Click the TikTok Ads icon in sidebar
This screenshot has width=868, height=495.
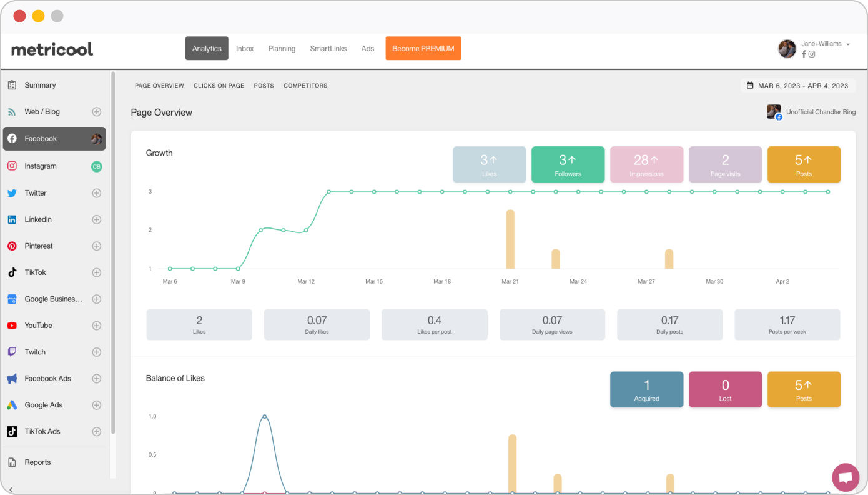(x=12, y=432)
